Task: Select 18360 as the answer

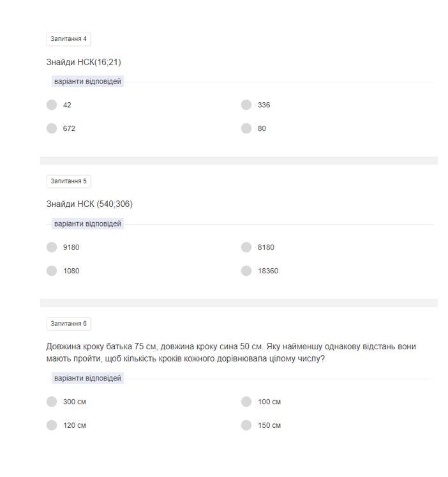Action: click(246, 271)
